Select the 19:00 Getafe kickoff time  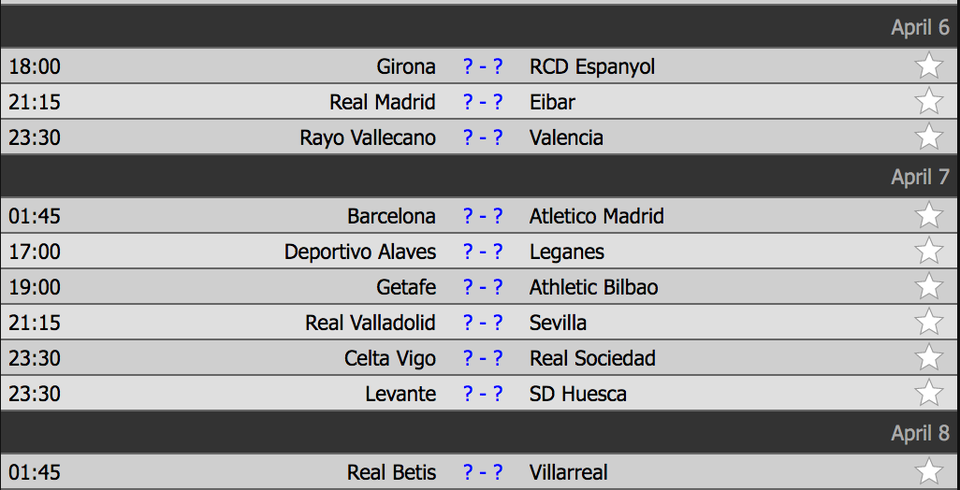click(35, 287)
